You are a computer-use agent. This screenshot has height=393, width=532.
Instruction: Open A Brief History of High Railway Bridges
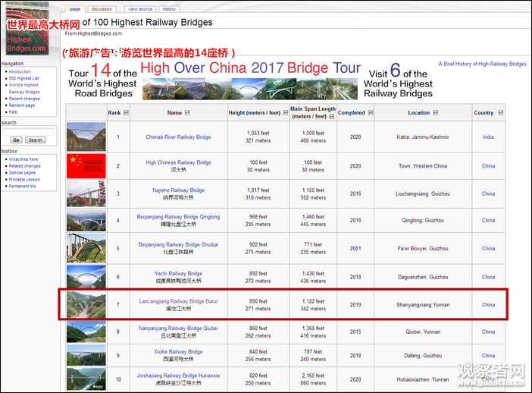tap(483, 64)
